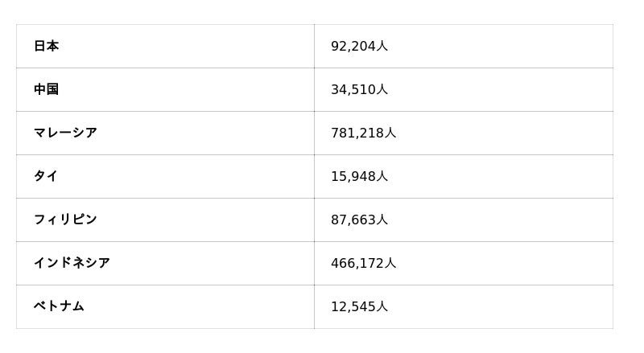Click the 人 character after 12,545
The image size is (644, 353).
(x=382, y=307)
